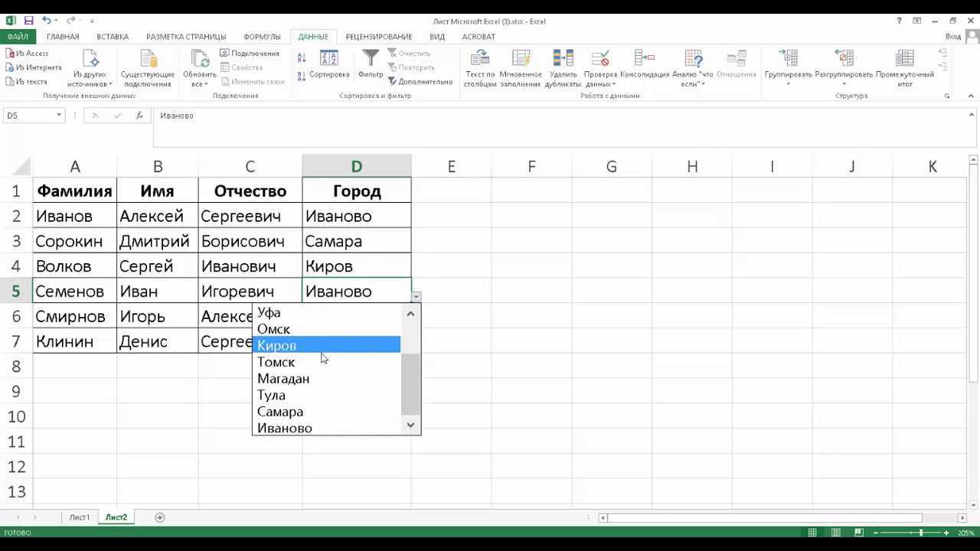Add new sheet with plus button
This screenshot has height=551, width=980.
pos(160,517)
